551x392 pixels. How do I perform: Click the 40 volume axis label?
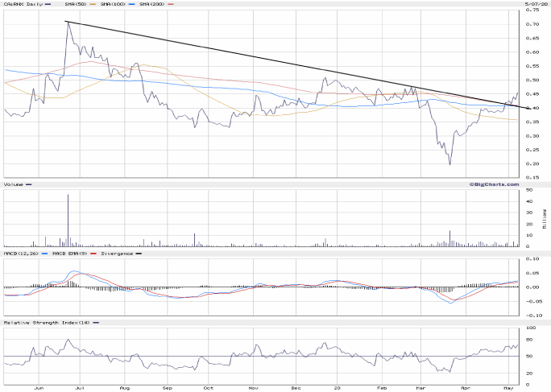coord(529,201)
